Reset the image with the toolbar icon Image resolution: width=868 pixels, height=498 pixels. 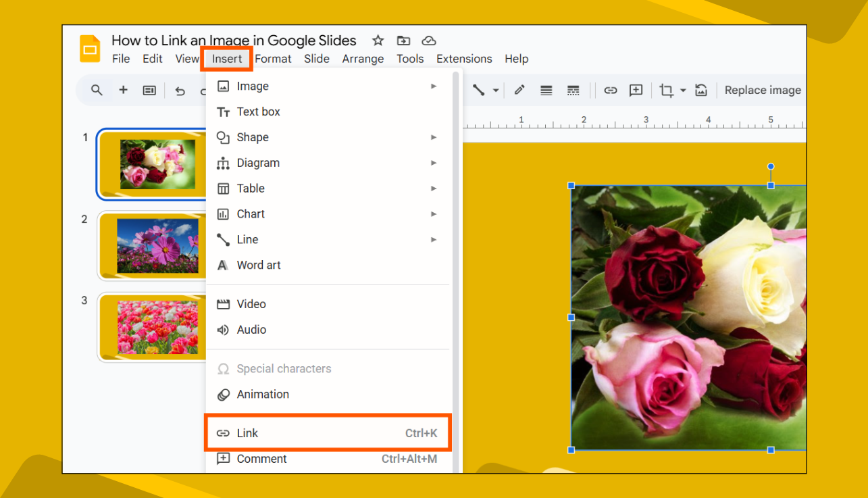coord(701,90)
